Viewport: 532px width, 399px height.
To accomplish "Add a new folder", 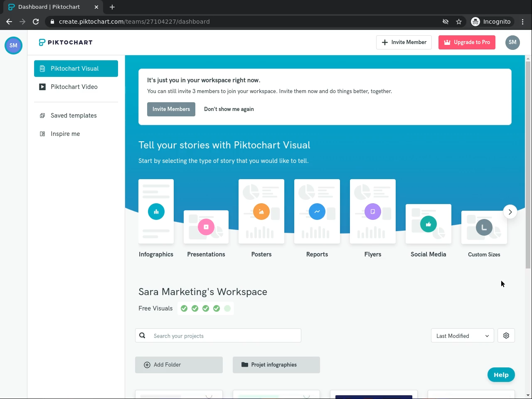I will click(179, 365).
